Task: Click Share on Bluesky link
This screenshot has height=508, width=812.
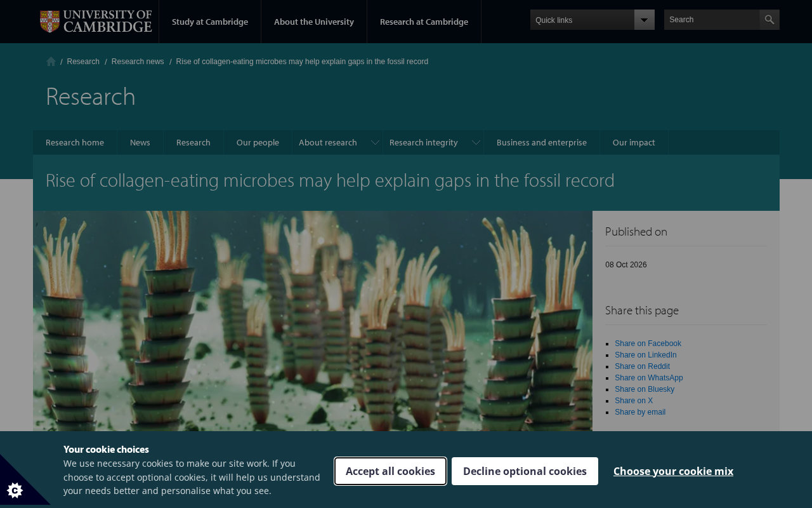Action: pyautogui.click(x=645, y=389)
